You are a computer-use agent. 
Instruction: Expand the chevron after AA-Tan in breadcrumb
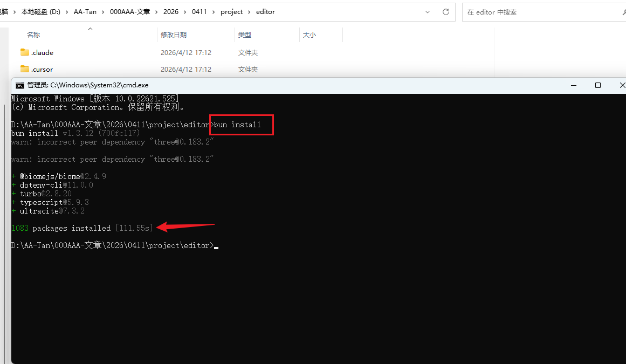tap(104, 12)
